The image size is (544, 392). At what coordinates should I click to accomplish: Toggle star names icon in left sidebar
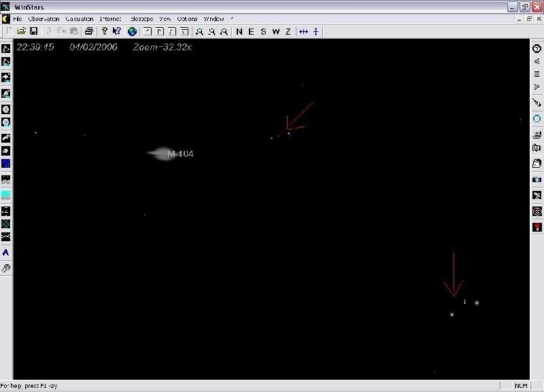(x=6, y=77)
